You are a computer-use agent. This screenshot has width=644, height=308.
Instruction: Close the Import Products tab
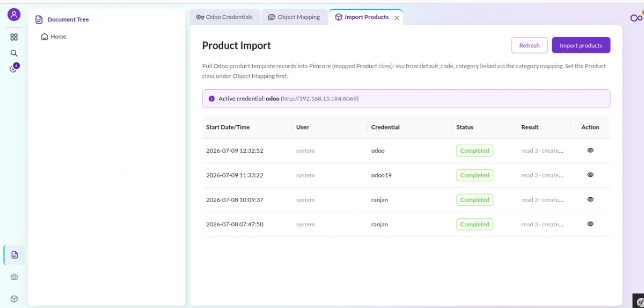[x=397, y=18]
